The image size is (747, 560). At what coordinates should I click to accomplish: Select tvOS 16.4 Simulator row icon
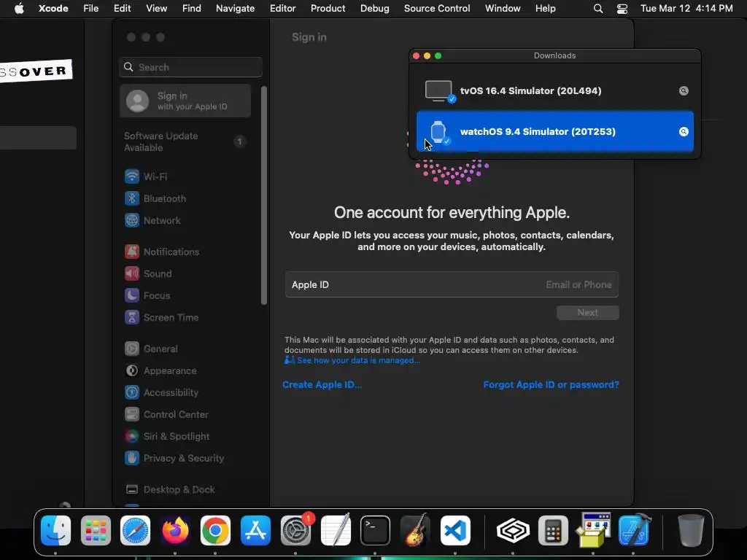pyautogui.click(x=438, y=91)
